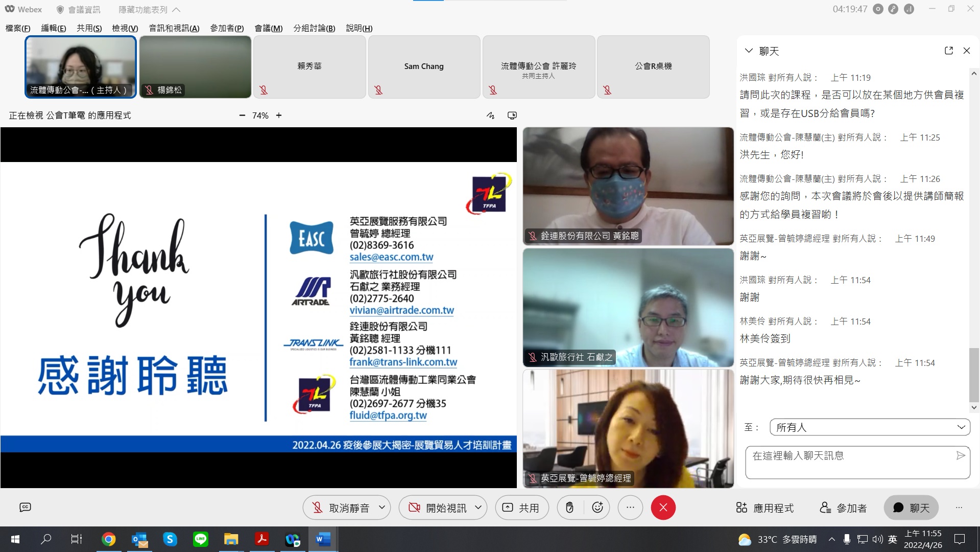
Task: Open Word from taskbar
Action: [x=323, y=539]
